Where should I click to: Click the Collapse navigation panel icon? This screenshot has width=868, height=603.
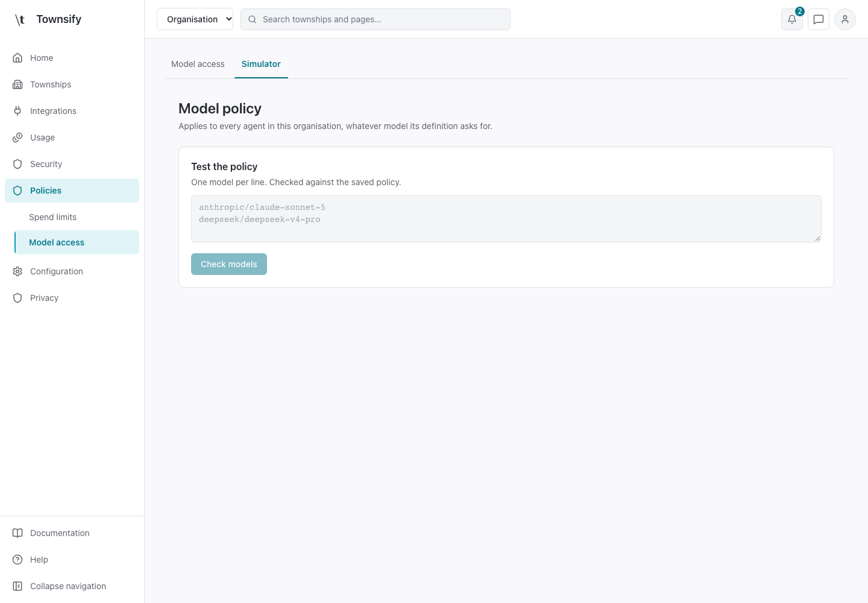click(17, 586)
